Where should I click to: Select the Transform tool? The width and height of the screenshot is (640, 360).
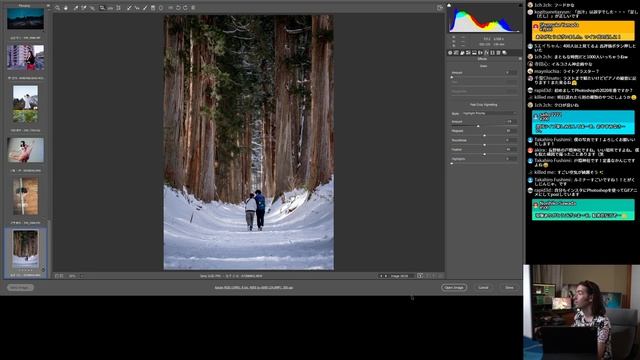[118, 8]
